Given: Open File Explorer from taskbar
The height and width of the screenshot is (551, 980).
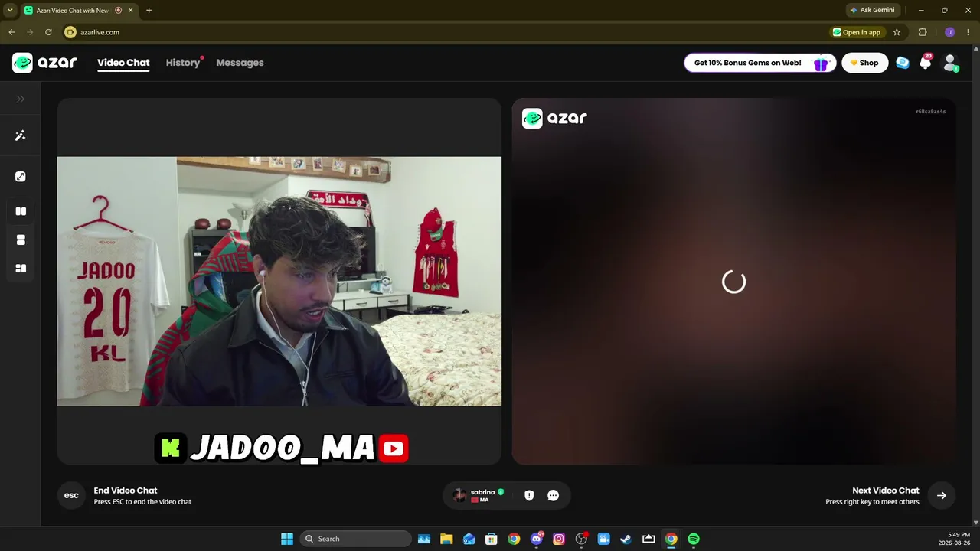Looking at the screenshot, I should click(x=446, y=539).
